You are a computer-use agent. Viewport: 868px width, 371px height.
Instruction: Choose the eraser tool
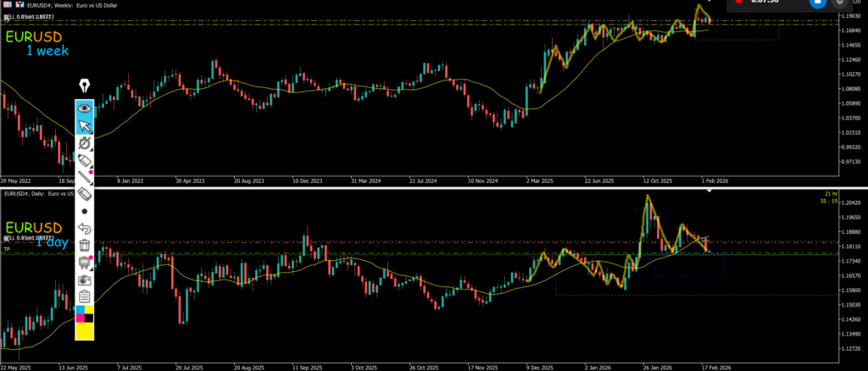tap(85, 194)
